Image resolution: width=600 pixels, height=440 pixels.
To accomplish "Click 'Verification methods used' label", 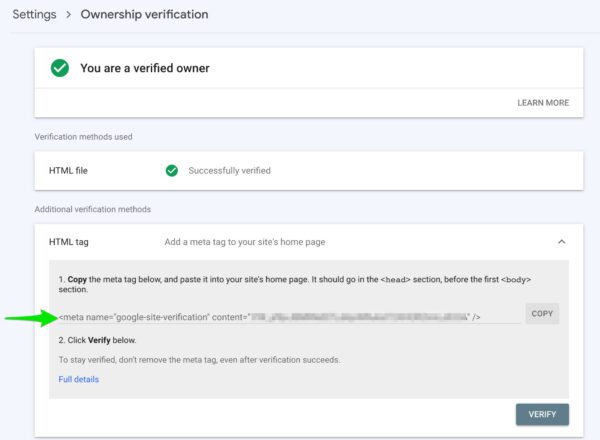I will (x=83, y=137).
